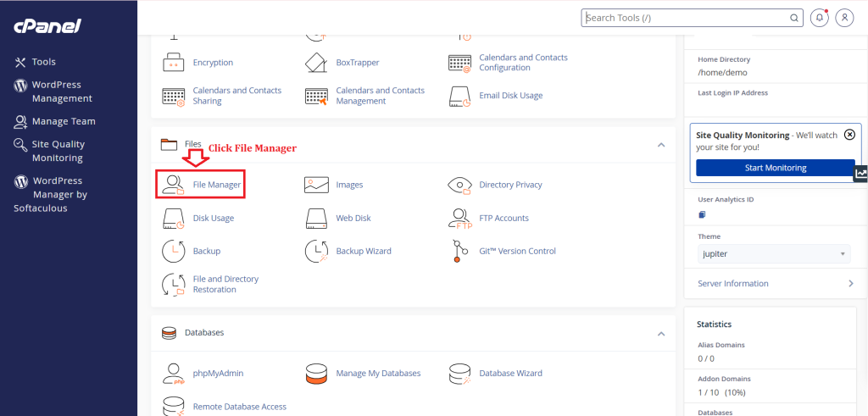Open the Remote Database Access icon
This screenshot has width=868, height=416.
tap(173, 406)
